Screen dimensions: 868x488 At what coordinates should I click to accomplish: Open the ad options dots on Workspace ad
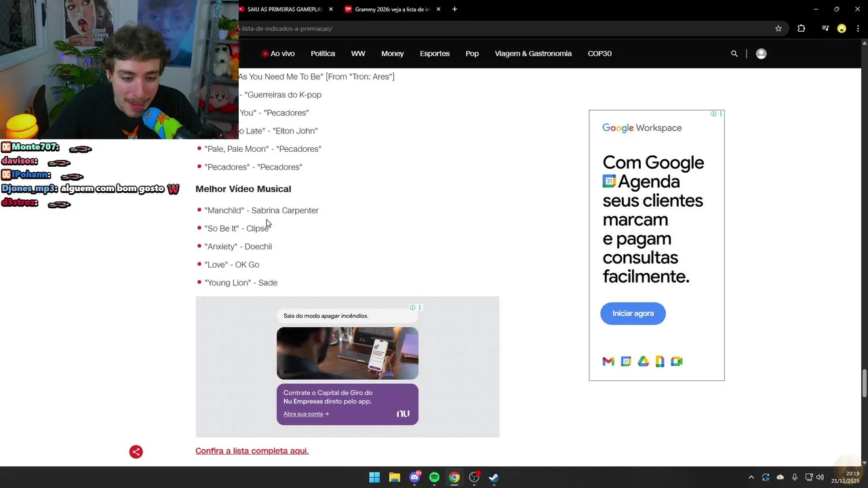[x=721, y=114]
